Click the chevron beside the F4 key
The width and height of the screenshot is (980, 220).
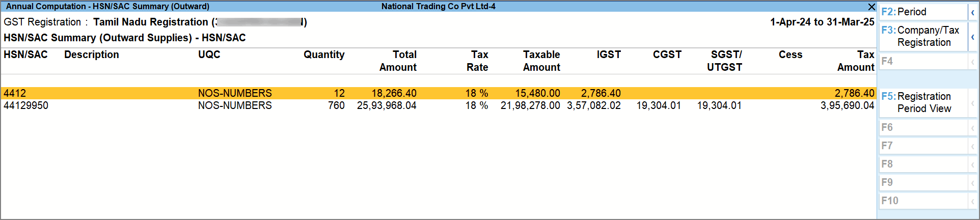coord(972,62)
